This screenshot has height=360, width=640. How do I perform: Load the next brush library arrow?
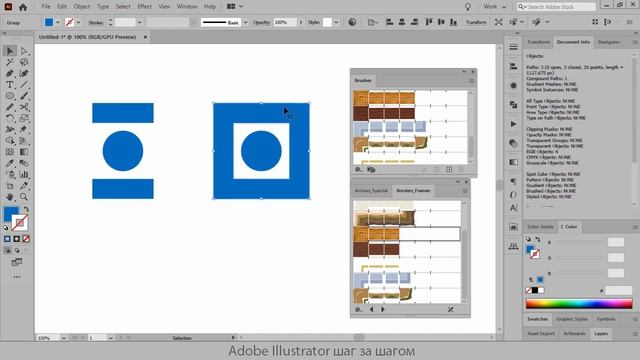[383, 309]
